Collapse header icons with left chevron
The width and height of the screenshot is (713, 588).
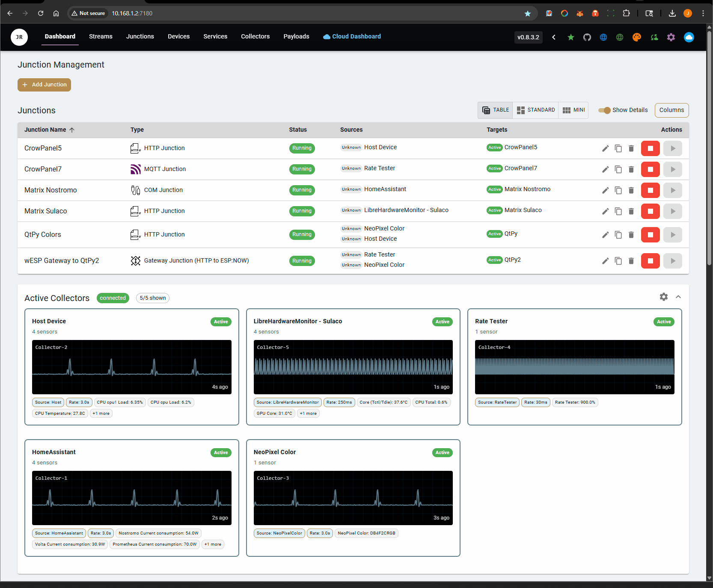click(x=554, y=37)
